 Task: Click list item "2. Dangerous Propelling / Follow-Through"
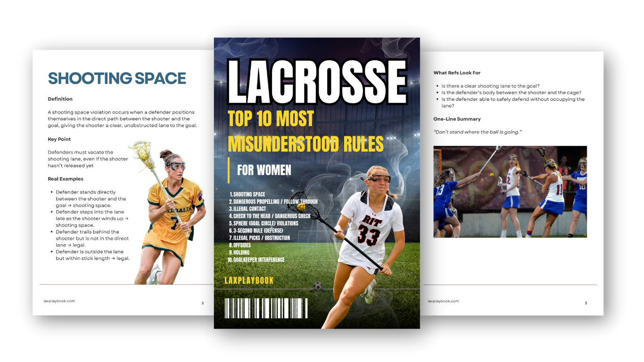[x=273, y=201]
